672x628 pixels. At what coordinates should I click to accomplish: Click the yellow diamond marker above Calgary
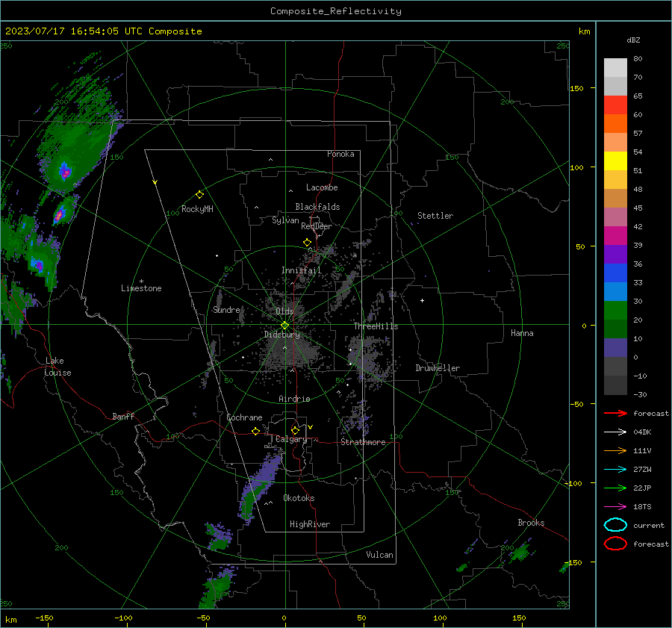[295, 430]
